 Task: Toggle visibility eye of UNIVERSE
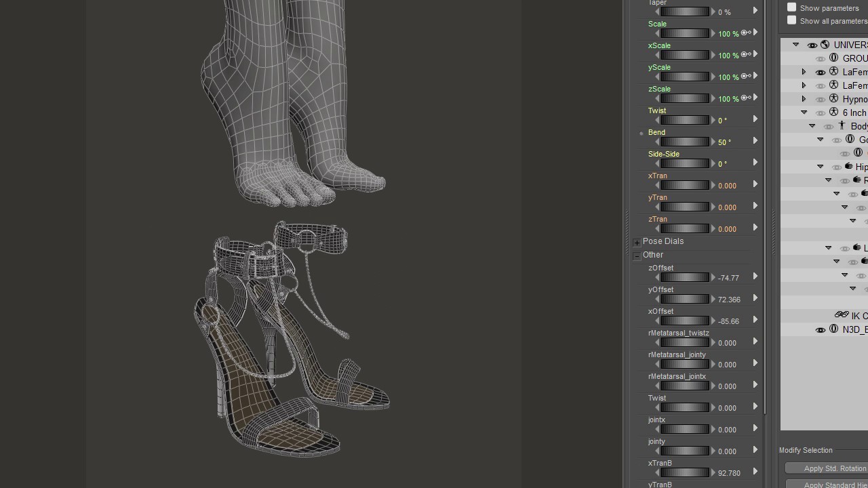(x=812, y=45)
